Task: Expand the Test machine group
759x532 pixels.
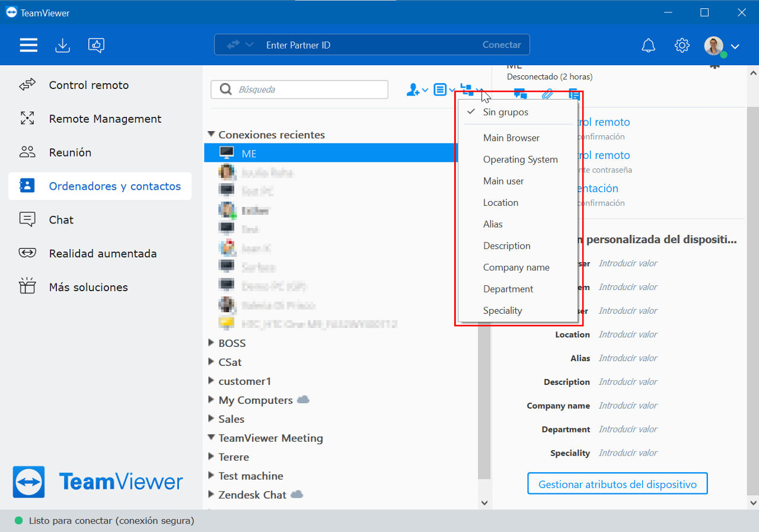Action: pos(211,476)
